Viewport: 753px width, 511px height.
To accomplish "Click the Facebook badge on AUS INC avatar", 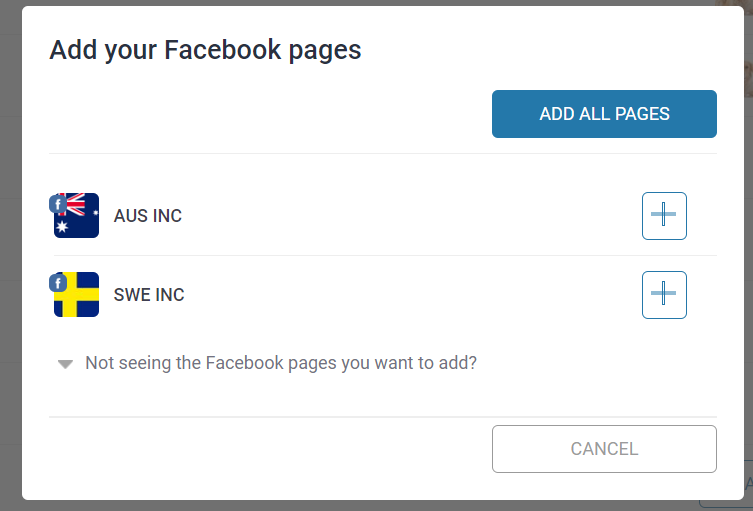I will point(58,204).
